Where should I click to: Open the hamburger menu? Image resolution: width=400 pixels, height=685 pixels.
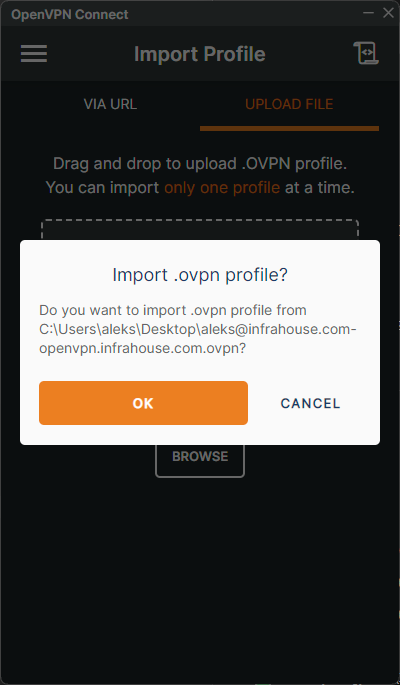[x=34, y=54]
